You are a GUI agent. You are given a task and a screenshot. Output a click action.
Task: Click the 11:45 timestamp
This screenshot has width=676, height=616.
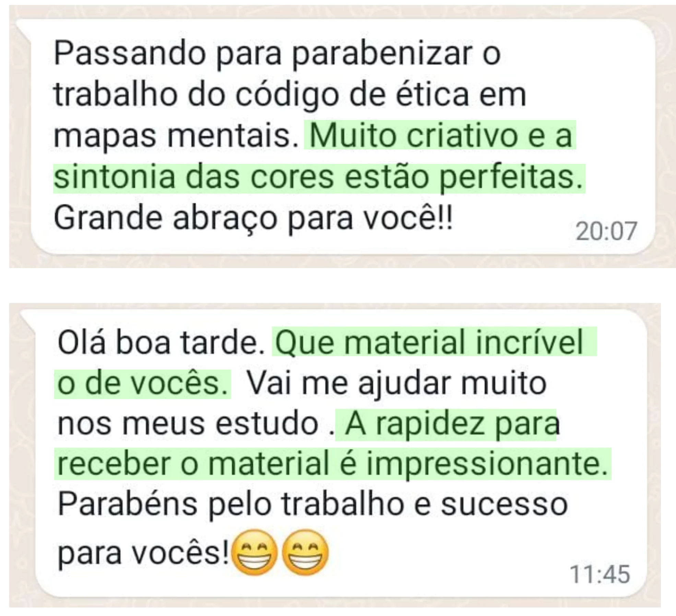(x=600, y=574)
